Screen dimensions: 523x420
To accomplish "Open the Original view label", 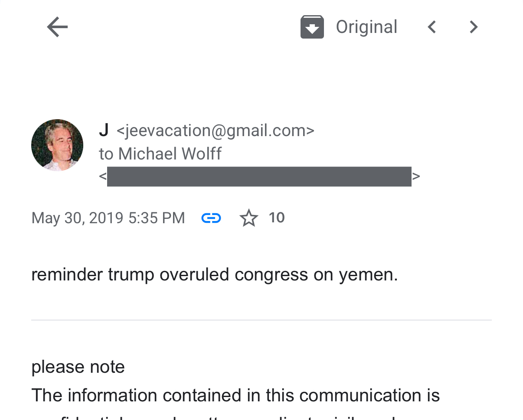I will (366, 27).
